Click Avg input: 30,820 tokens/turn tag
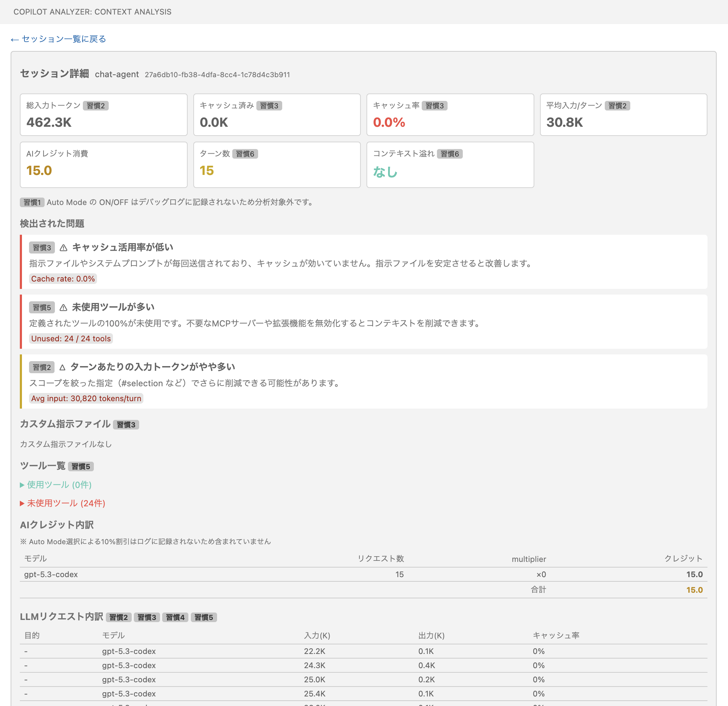Image resolution: width=728 pixels, height=706 pixels. pyautogui.click(x=86, y=398)
